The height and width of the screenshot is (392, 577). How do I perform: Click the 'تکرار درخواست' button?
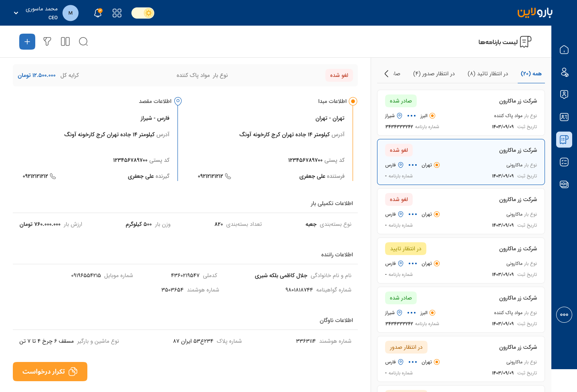click(50, 372)
